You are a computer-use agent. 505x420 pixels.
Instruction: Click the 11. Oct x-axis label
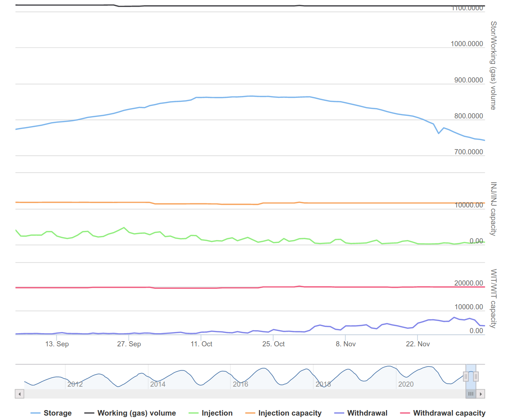pos(201,344)
